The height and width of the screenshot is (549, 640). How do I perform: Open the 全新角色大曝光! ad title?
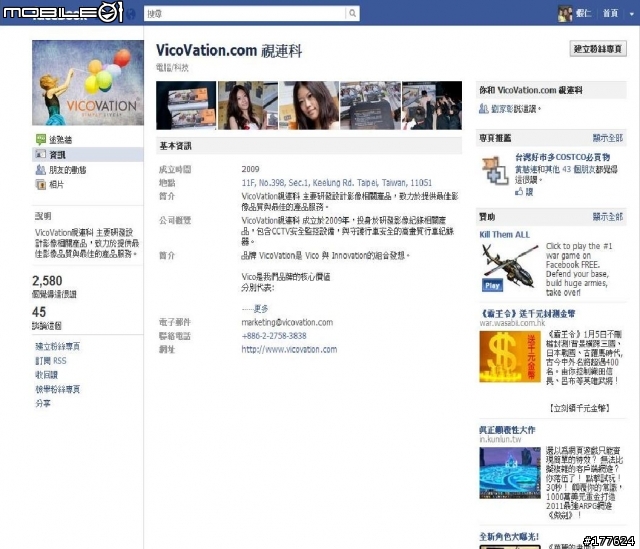(509, 536)
